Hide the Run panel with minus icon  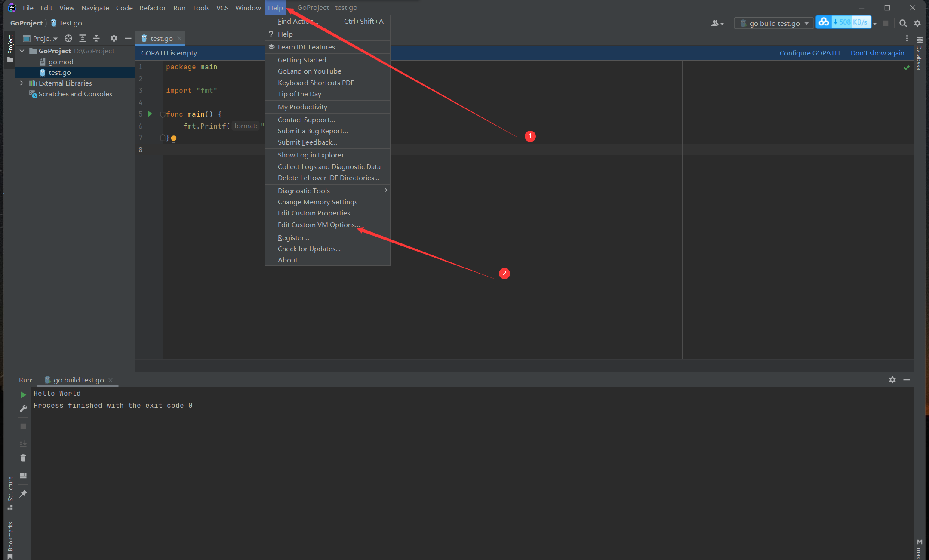point(907,380)
